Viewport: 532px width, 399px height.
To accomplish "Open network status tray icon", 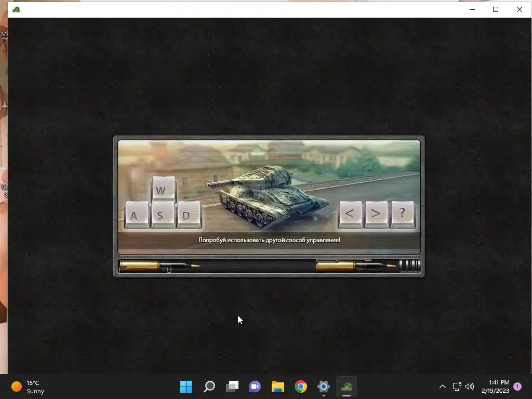I will click(457, 387).
